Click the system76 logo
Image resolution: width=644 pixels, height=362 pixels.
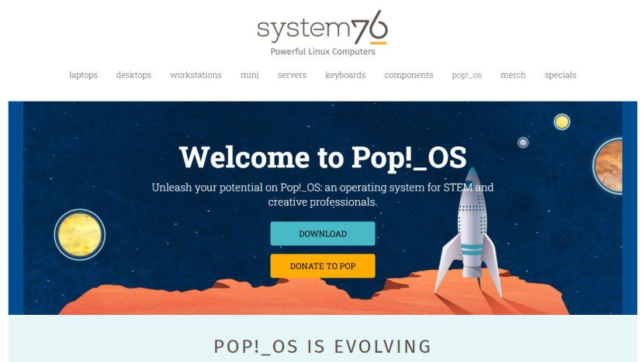point(323,33)
